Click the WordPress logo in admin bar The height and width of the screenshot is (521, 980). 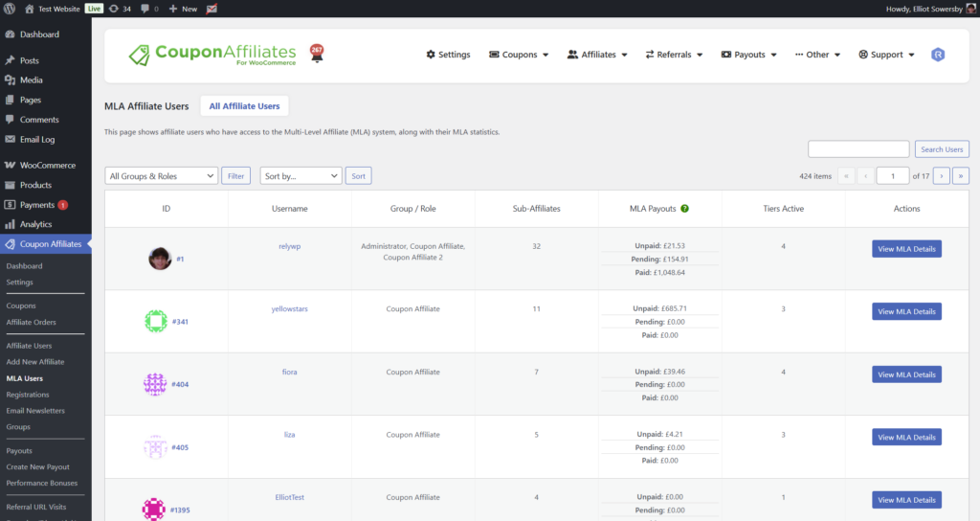click(x=11, y=9)
